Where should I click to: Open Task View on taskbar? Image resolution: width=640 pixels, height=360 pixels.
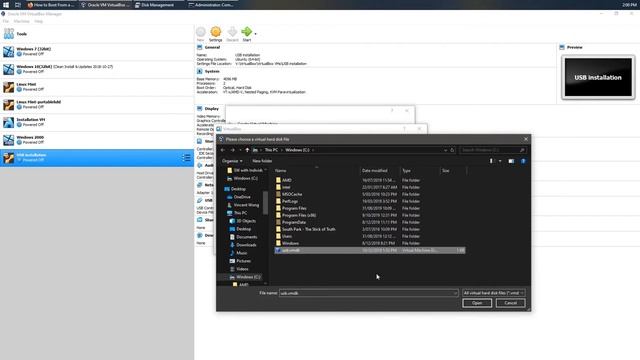(18, 5)
